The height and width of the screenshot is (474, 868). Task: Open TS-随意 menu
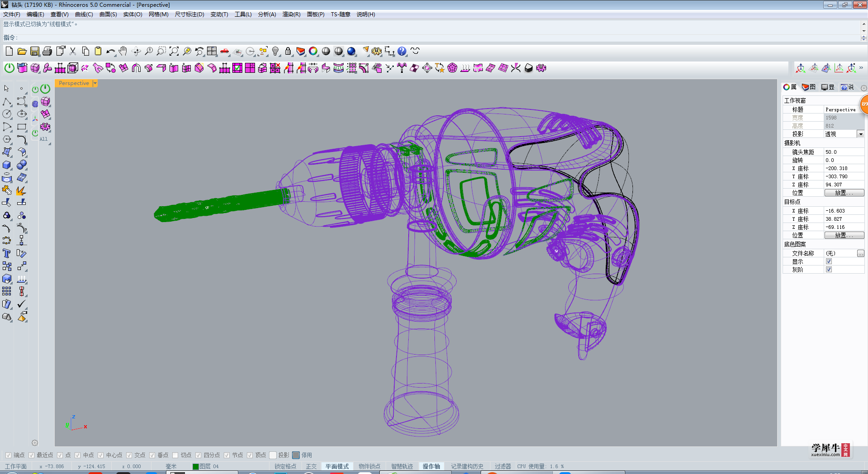tap(341, 14)
